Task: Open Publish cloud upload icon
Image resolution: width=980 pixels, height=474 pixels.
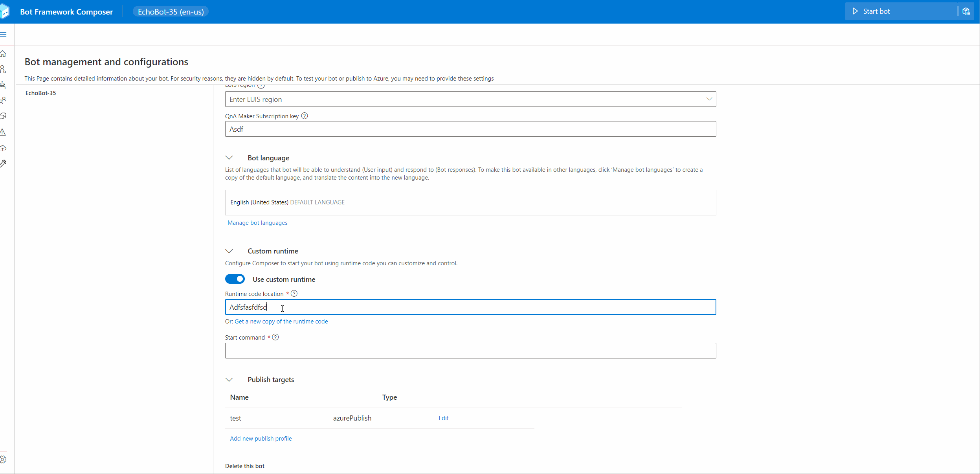Action: point(3,148)
